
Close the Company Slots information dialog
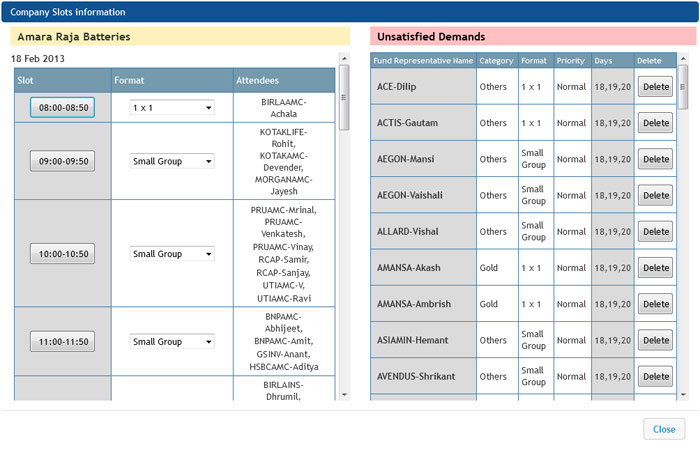(x=664, y=429)
